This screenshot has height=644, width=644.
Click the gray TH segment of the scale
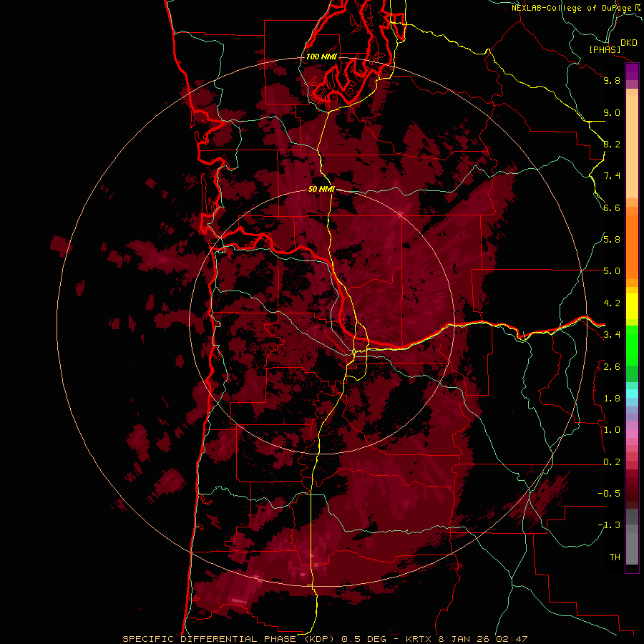pos(632,543)
